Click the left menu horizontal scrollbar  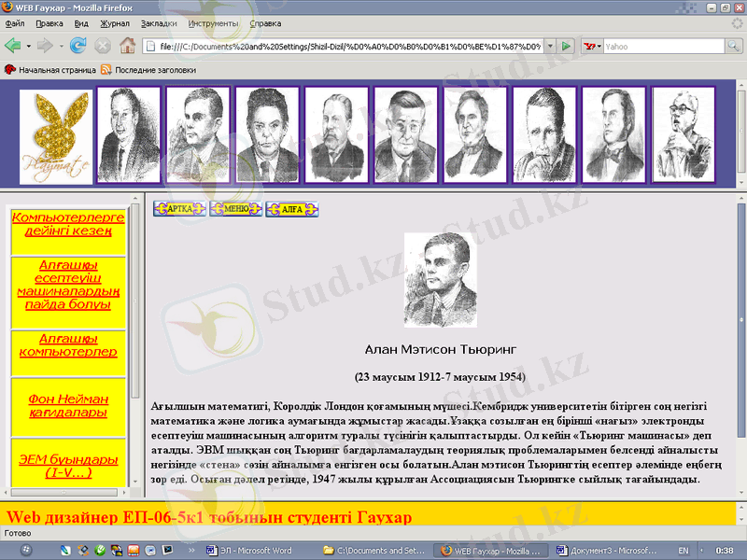[x=63, y=492]
